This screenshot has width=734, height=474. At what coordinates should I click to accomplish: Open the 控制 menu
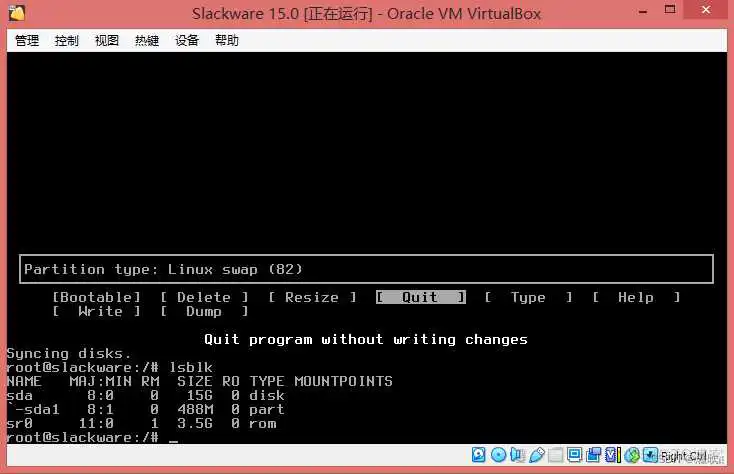point(66,41)
